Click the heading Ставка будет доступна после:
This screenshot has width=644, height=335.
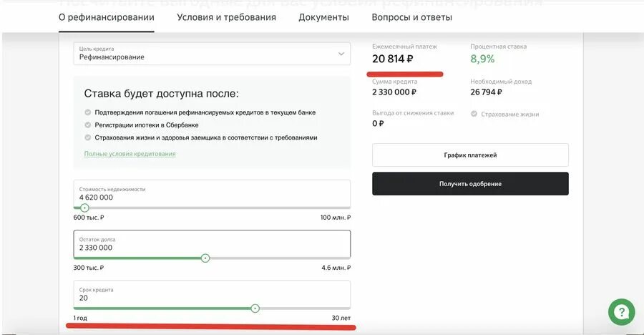pyautogui.click(x=162, y=94)
